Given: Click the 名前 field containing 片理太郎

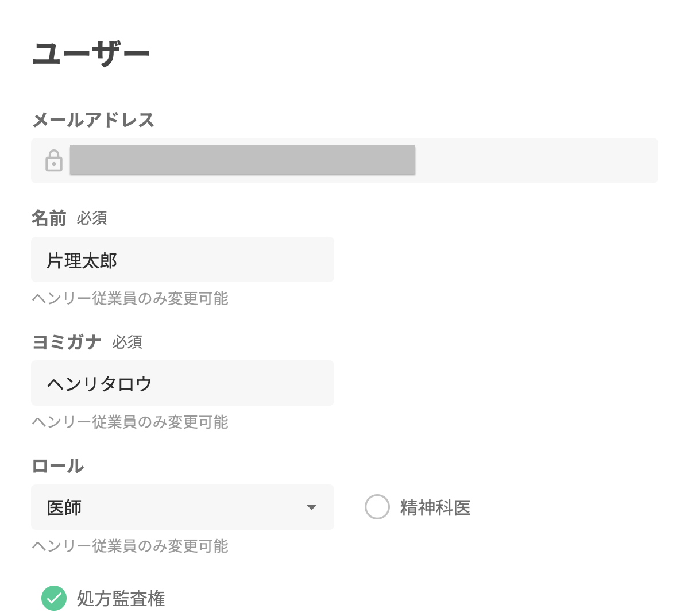Looking at the screenshot, I should pyautogui.click(x=182, y=260).
